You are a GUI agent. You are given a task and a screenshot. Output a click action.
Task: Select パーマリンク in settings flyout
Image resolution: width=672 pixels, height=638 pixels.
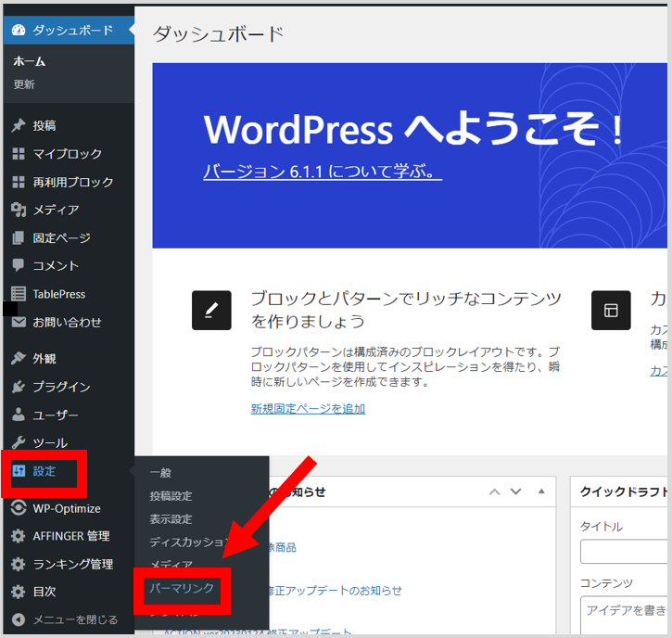pos(182,588)
